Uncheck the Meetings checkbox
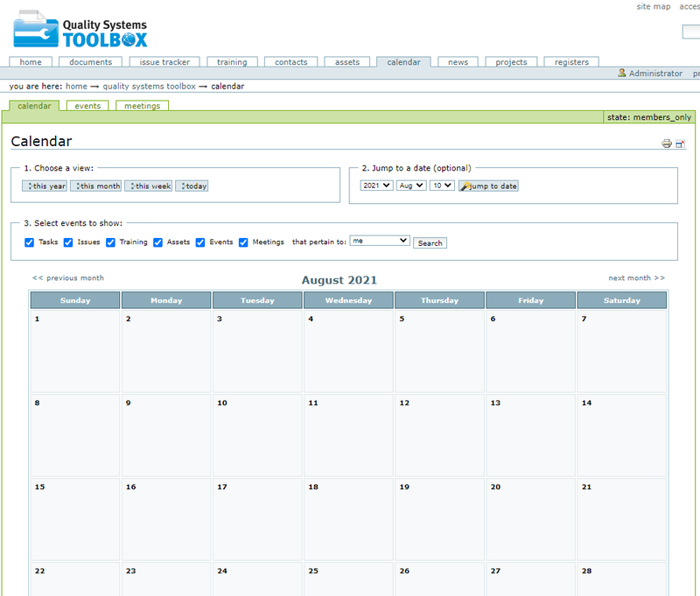Screen dimensions: 700x596 [x=243, y=242]
